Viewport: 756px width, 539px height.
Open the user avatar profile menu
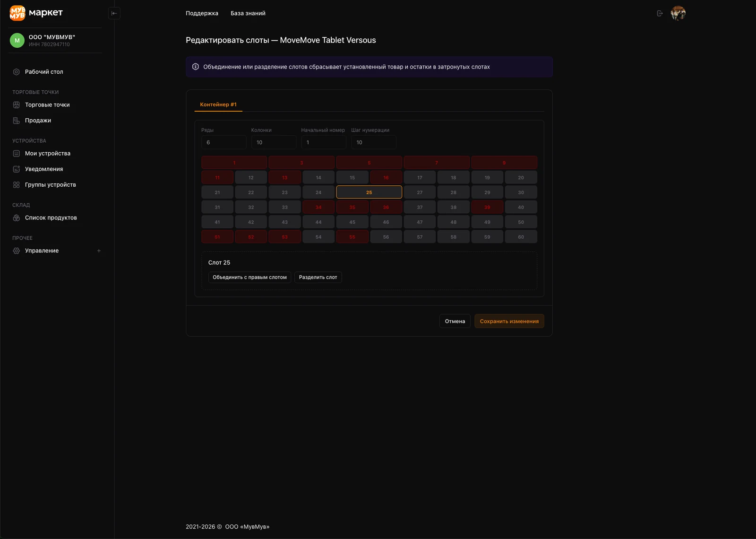coord(678,13)
